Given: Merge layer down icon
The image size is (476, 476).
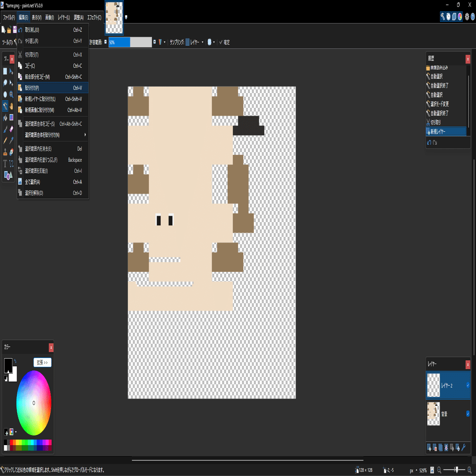Looking at the screenshot, I should click(446, 447).
